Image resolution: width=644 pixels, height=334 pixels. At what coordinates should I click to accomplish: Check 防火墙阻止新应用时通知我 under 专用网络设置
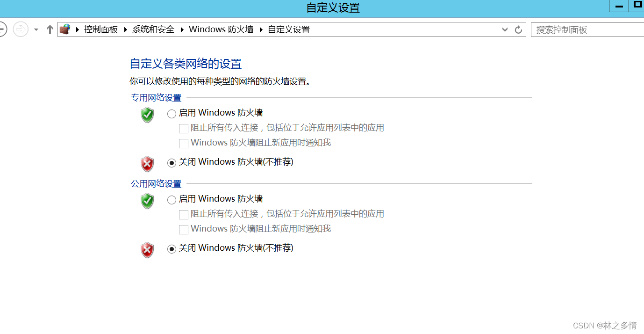184,143
